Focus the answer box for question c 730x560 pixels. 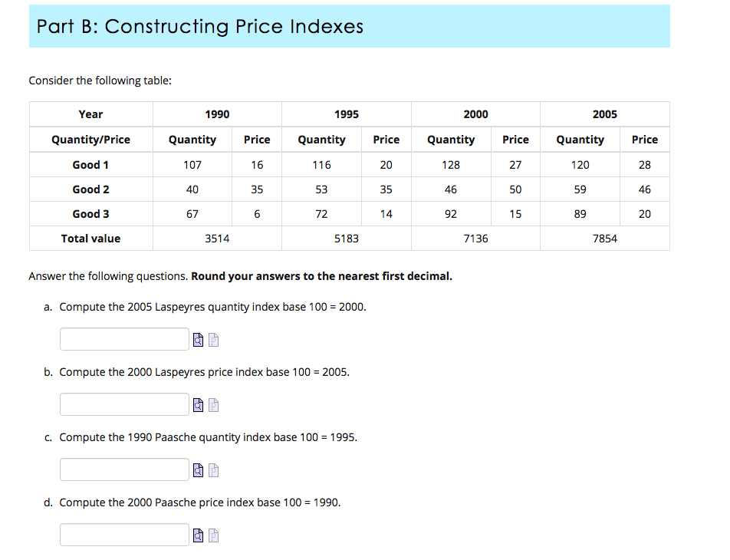point(123,469)
